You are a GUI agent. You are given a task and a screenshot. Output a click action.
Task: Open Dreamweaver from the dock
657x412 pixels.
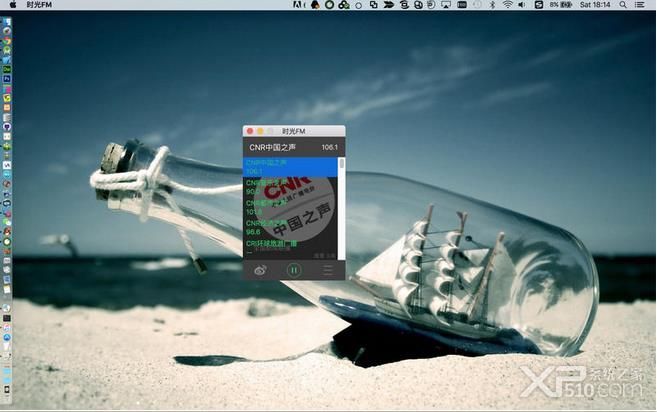(x=7, y=69)
